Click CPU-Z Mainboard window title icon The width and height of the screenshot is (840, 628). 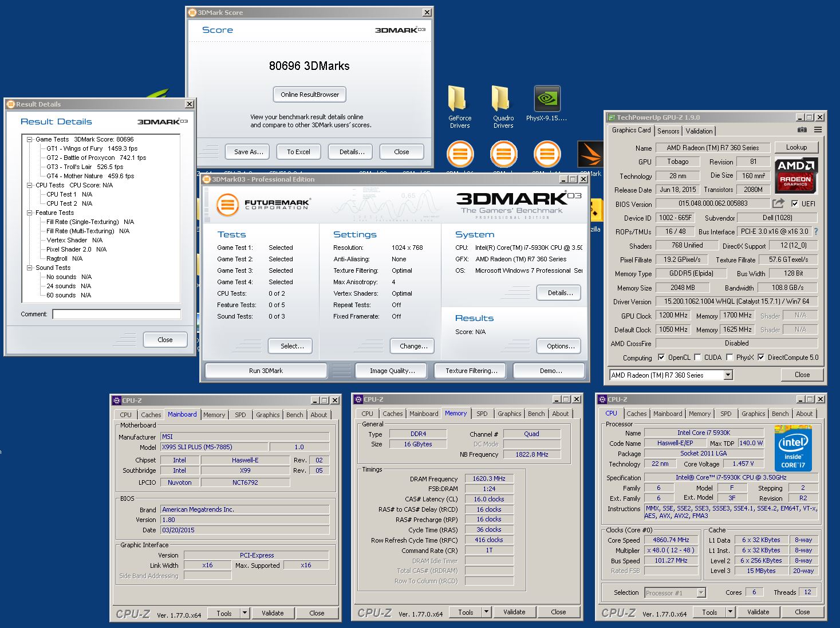(x=116, y=401)
